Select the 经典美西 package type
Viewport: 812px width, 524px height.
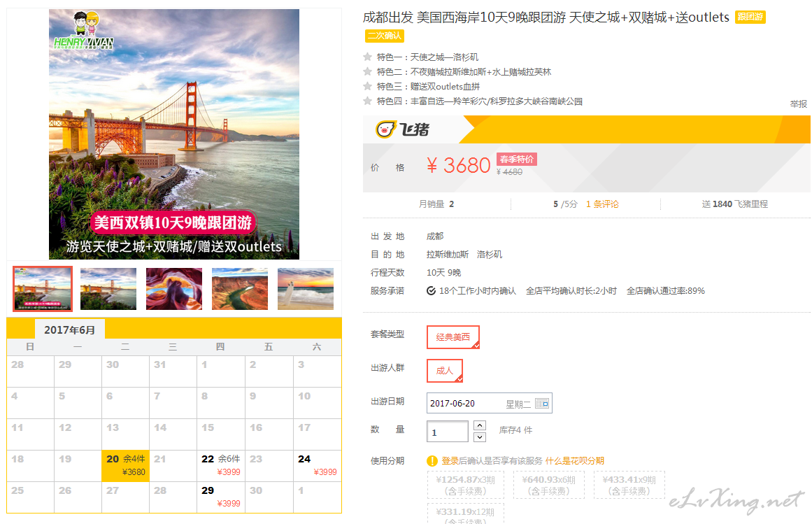pos(453,337)
